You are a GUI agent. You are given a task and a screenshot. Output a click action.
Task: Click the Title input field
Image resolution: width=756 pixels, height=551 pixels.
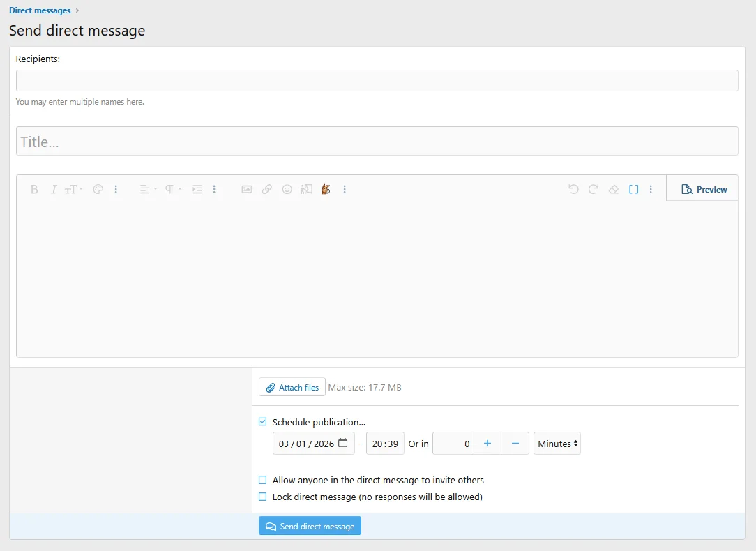coord(377,141)
